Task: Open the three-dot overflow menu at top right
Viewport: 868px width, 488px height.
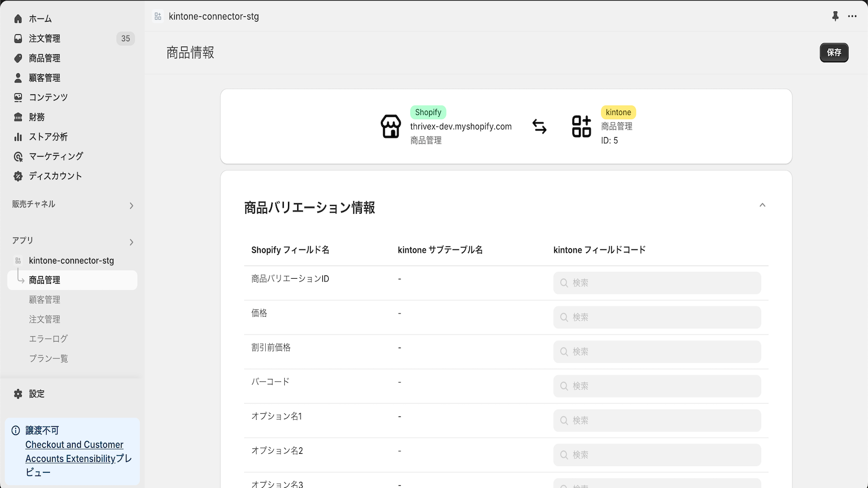Action: pyautogui.click(x=852, y=16)
